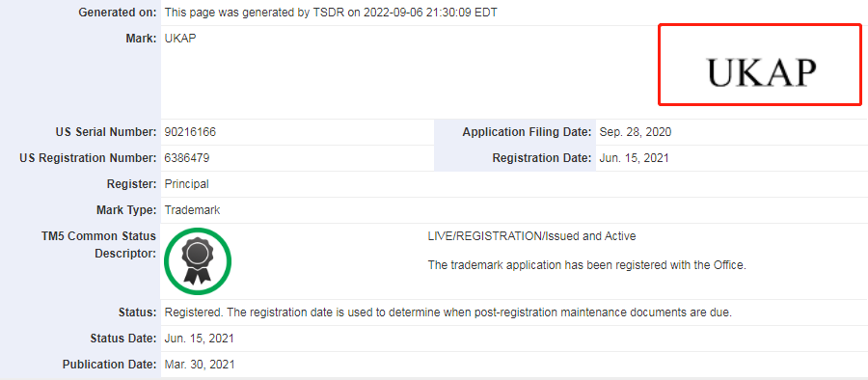This screenshot has width=868, height=380.
Task: Click the Generated on timestamp text
Action: pos(331,13)
